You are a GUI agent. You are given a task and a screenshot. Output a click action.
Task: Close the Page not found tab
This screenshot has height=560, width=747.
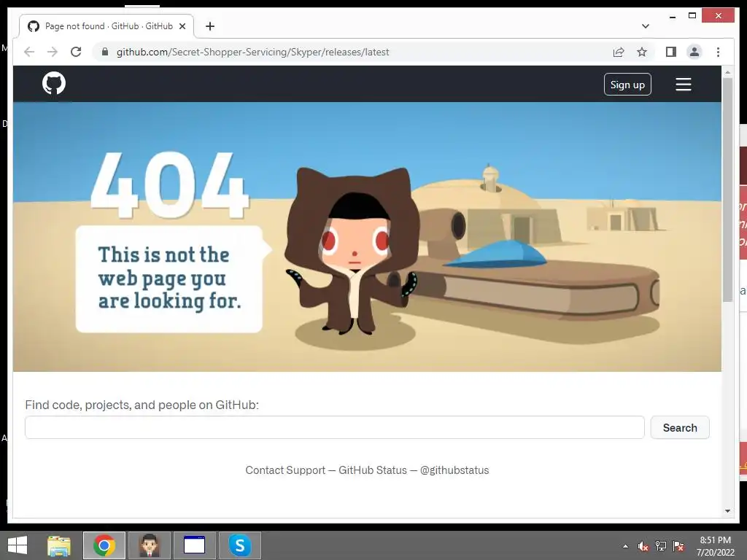point(182,26)
